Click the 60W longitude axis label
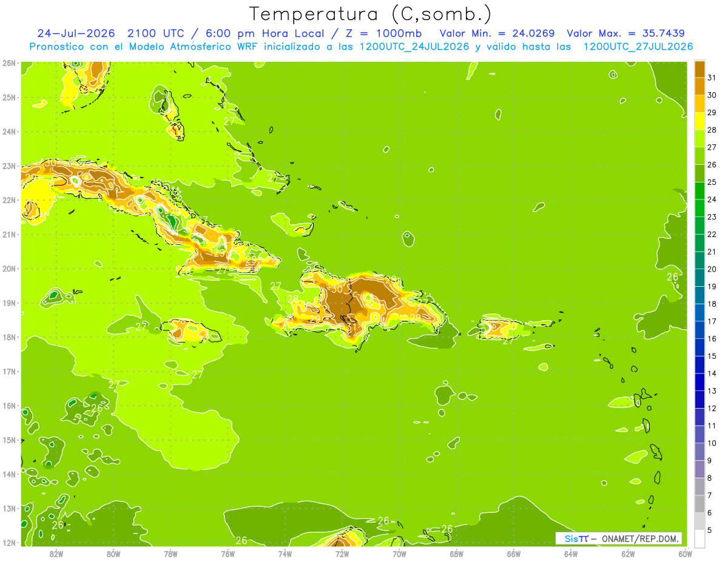 point(685,554)
